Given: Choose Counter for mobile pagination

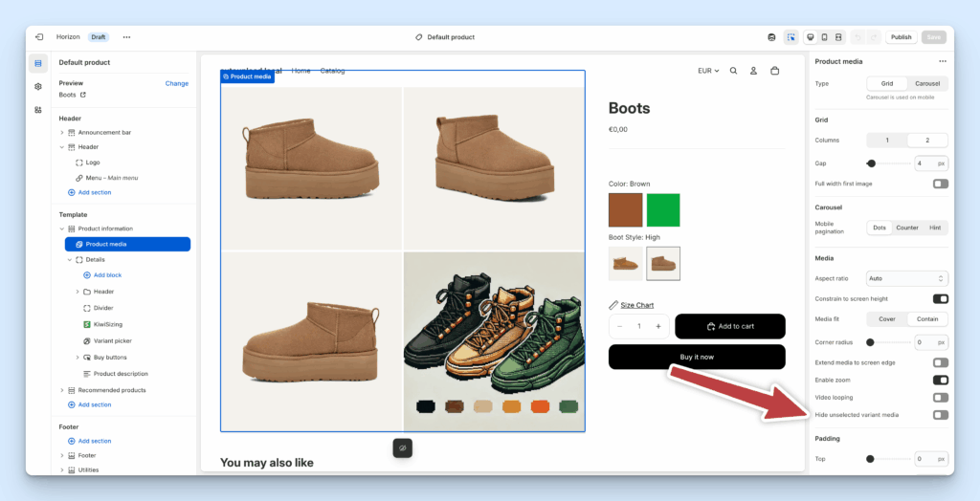Looking at the screenshot, I should (906, 228).
